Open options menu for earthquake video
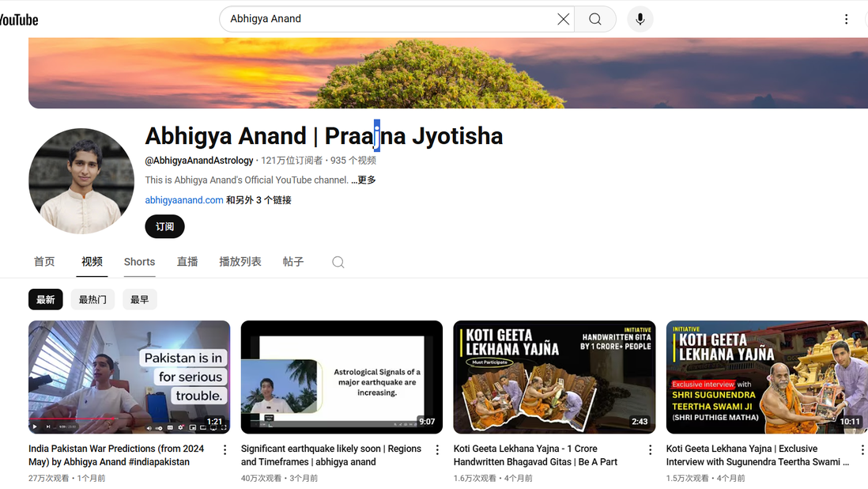Screen dimensions: 868x489 pos(437,449)
